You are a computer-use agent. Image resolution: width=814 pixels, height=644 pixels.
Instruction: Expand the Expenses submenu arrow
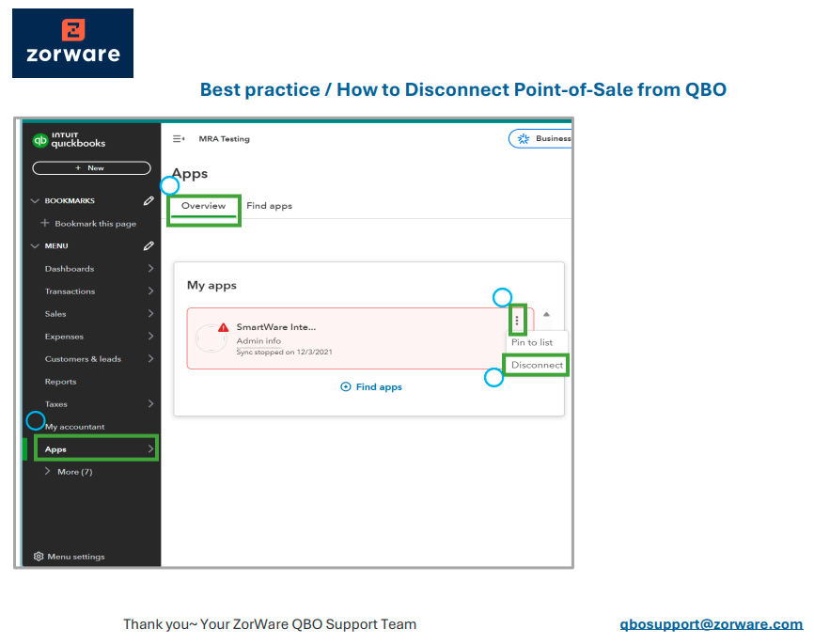pyautogui.click(x=150, y=336)
